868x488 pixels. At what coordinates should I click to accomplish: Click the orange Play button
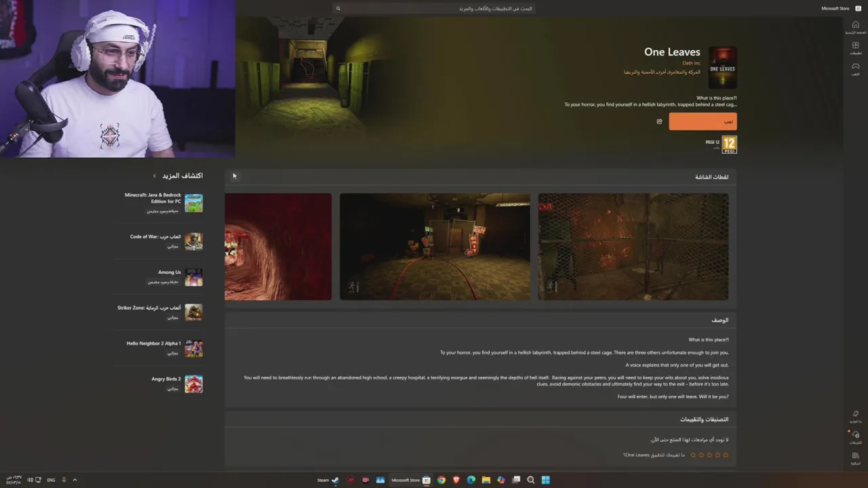click(x=703, y=121)
